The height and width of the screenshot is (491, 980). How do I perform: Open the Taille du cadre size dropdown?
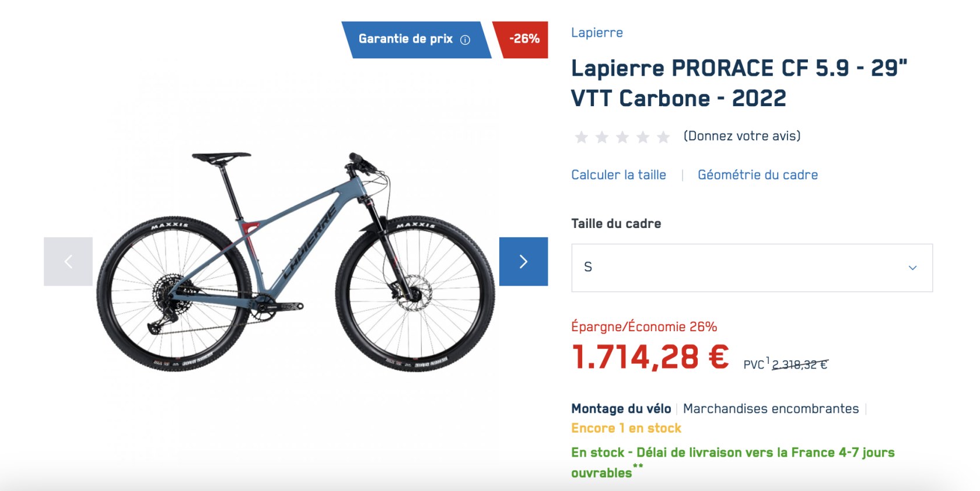752,268
